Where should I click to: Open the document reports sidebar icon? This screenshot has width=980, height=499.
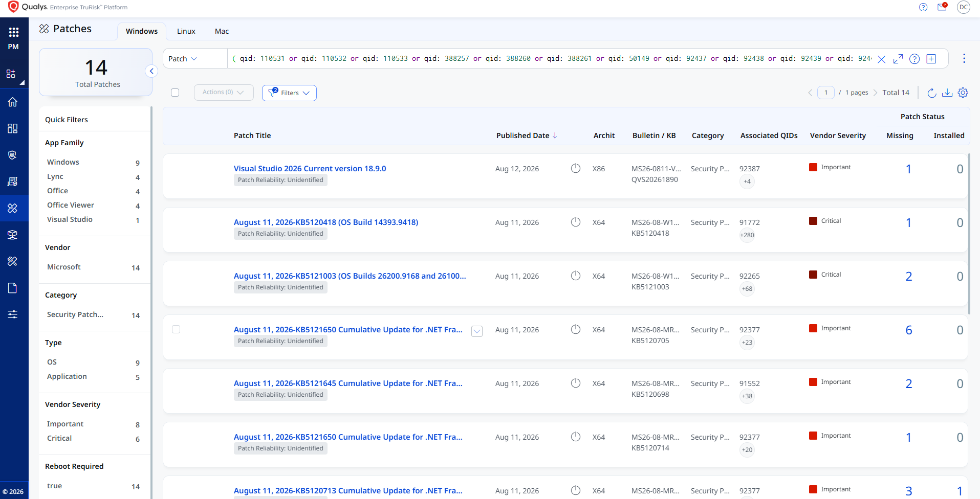pos(13,288)
